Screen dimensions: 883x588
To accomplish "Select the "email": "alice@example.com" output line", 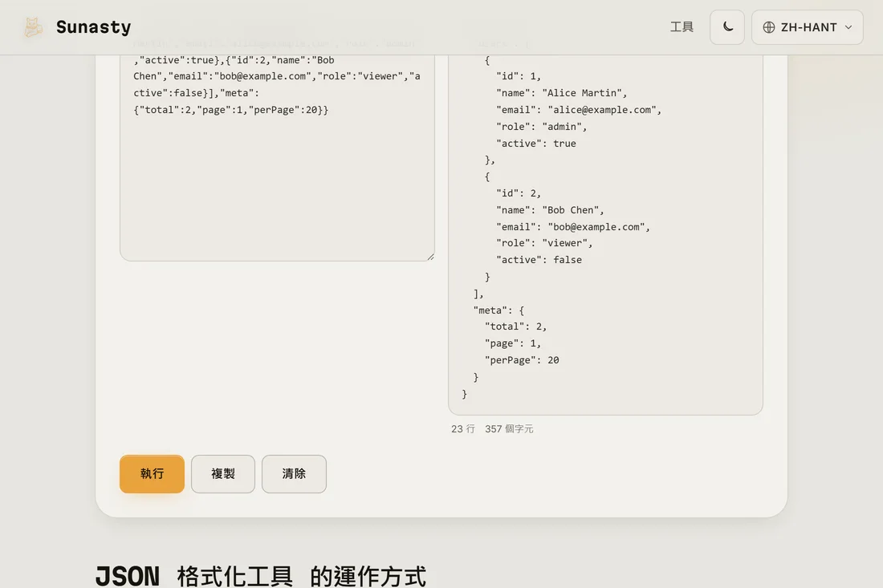I will 578,110.
